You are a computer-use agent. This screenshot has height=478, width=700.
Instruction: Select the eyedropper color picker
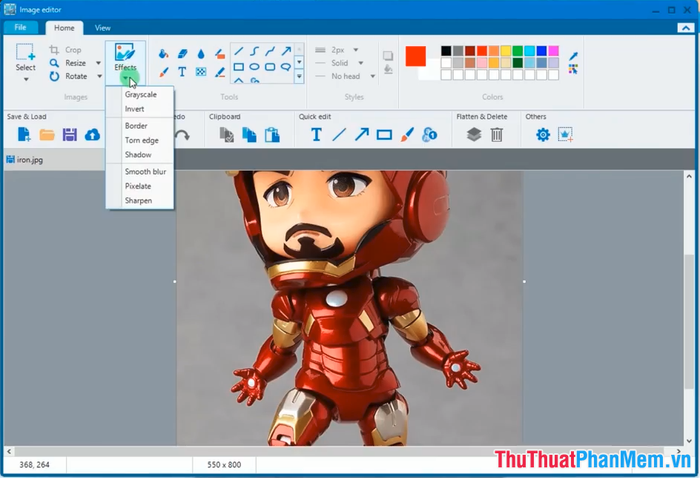[573, 56]
